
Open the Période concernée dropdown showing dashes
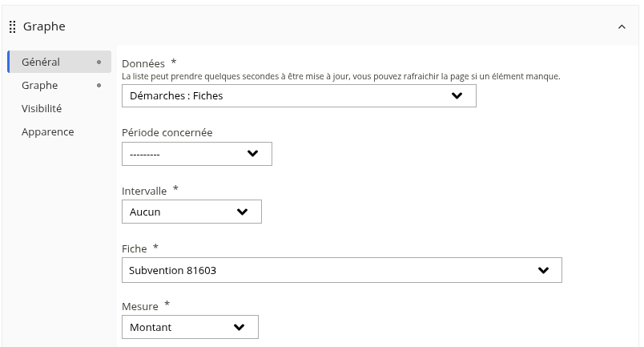197,154
